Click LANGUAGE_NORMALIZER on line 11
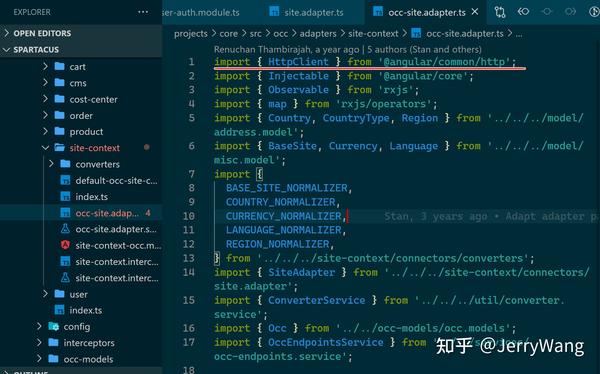 coord(284,230)
